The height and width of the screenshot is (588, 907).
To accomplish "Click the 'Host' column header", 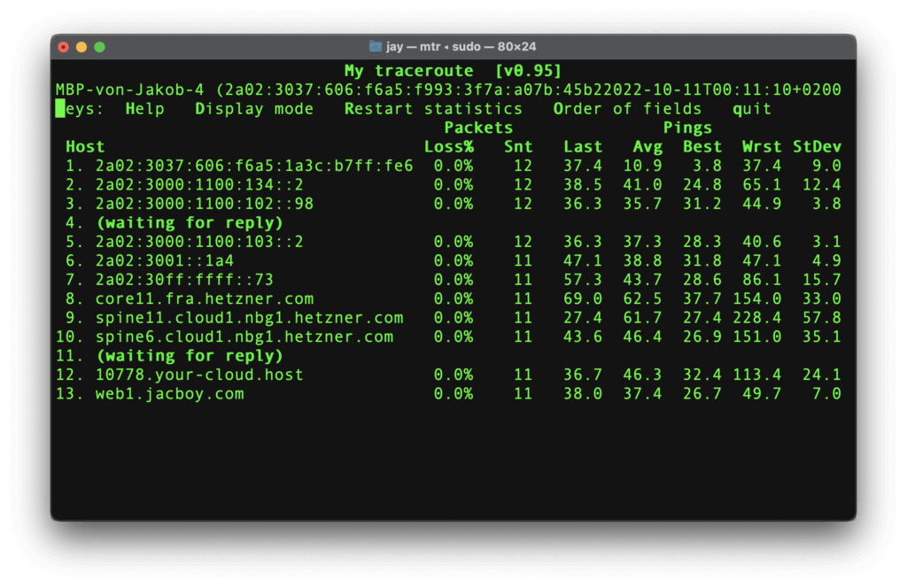I will coord(85,147).
